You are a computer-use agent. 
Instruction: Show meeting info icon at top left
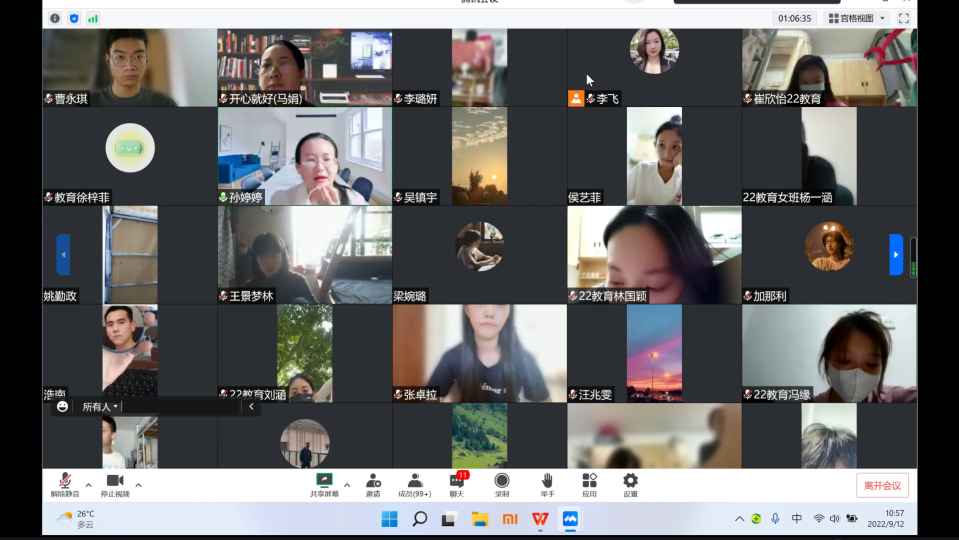click(55, 18)
